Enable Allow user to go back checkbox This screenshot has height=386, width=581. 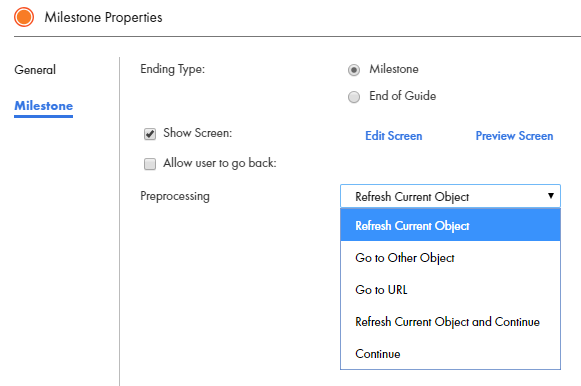[150, 164]
